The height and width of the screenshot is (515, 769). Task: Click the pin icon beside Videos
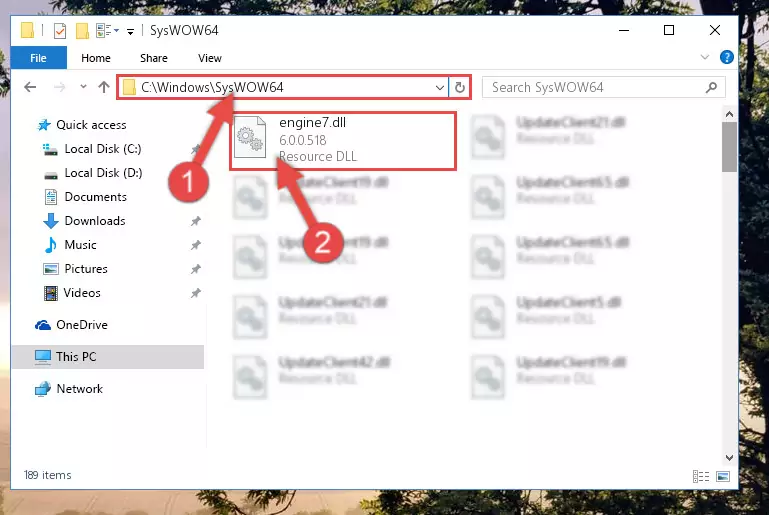pyautogui.click(x=196, y=293)
